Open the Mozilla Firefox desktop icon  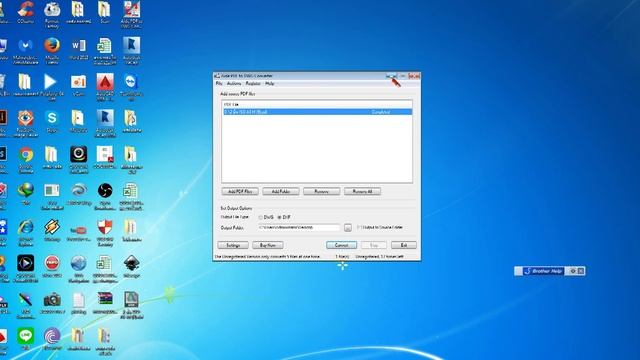[x=52, y=45]
